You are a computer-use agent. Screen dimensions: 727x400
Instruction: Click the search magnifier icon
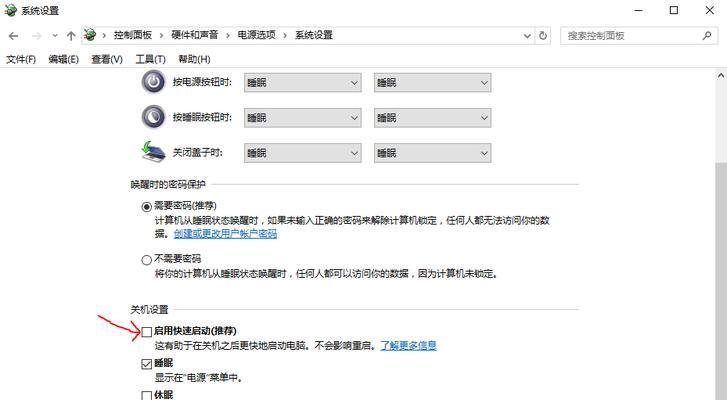pos(707,35)
